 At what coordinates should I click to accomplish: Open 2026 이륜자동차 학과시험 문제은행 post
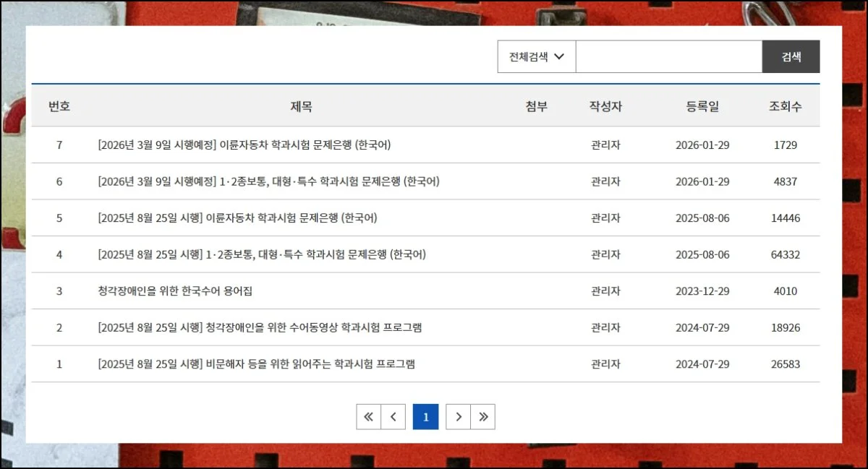244,145
